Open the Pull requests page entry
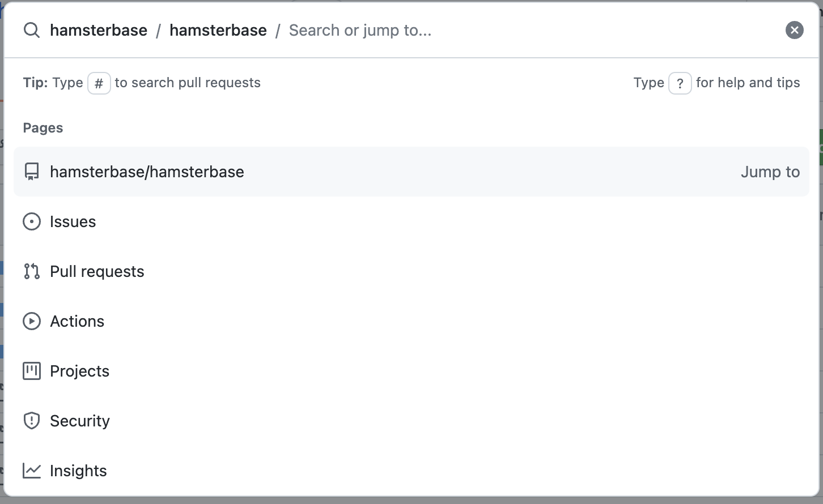823x504 pixels. pyautogui.click(x=97, y=271)
